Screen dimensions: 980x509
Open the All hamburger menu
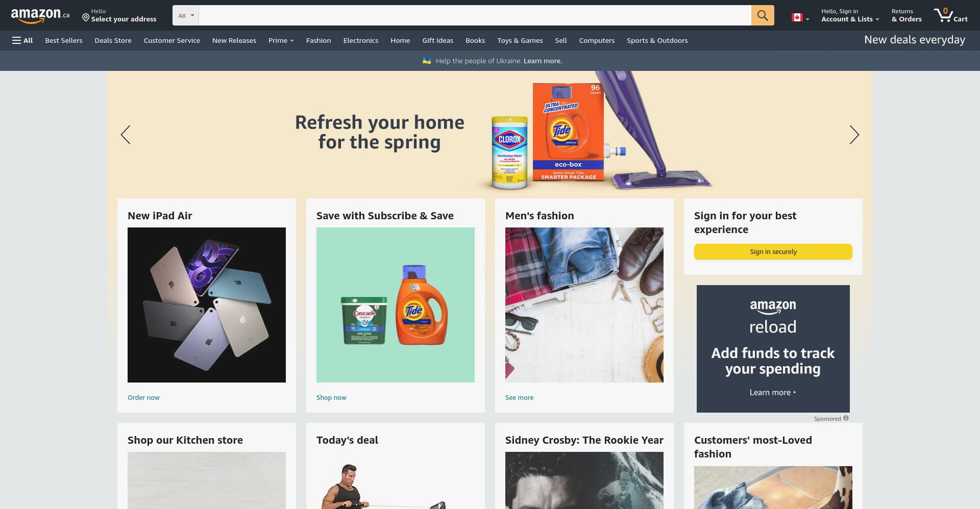pyautogui.click(x=22, y=40)
